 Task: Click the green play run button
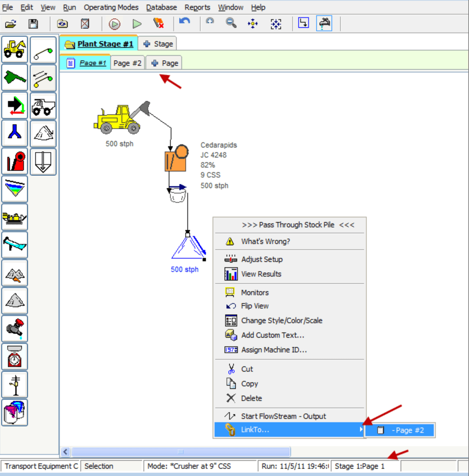(x=137, y=24)
